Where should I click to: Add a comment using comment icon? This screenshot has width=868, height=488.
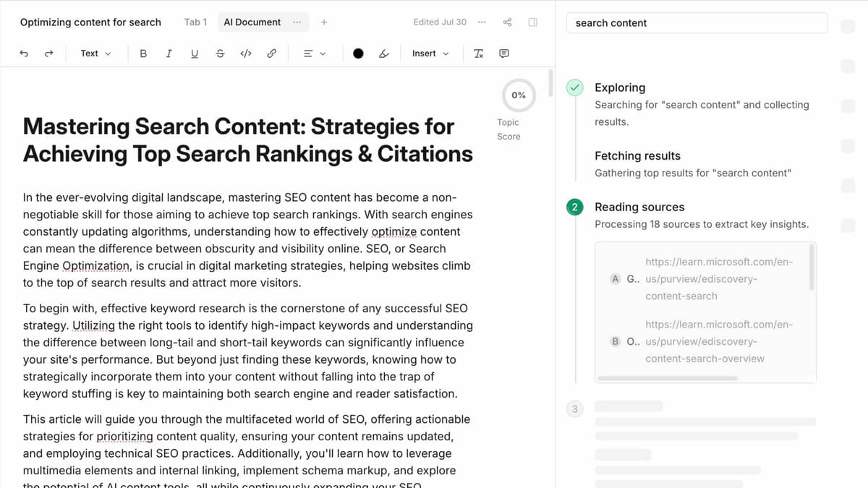click(504, 53)
